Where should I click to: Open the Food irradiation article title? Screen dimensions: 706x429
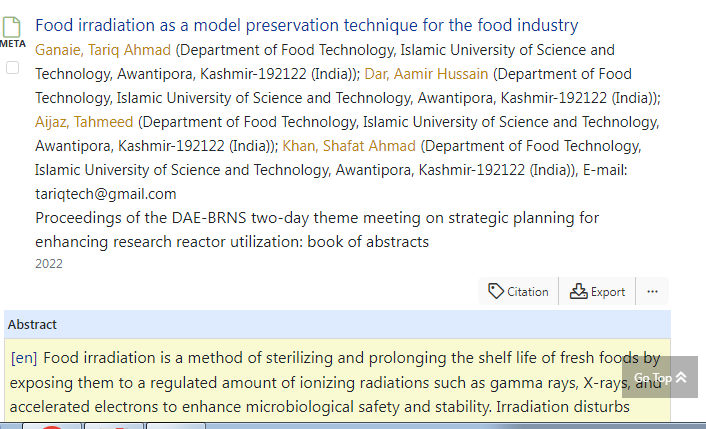[x=307, y=25]
